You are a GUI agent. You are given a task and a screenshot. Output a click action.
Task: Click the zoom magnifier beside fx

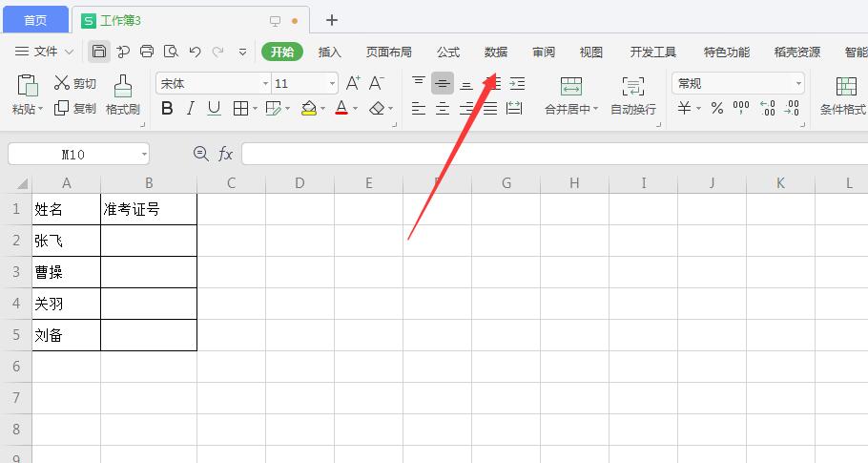tap(201, 154)
